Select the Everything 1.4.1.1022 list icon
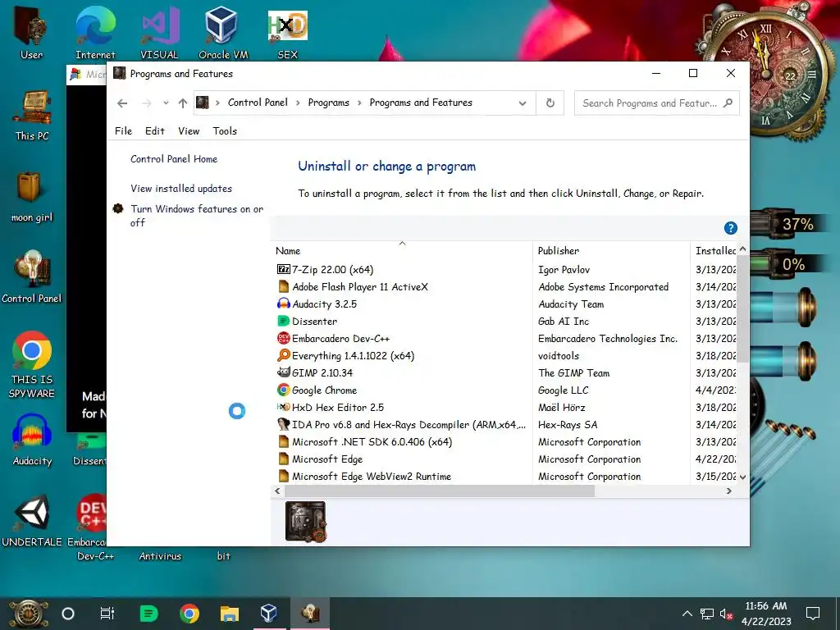Image resolution: width=840 pixels, height=630 pixels. (x=283, y=355)
